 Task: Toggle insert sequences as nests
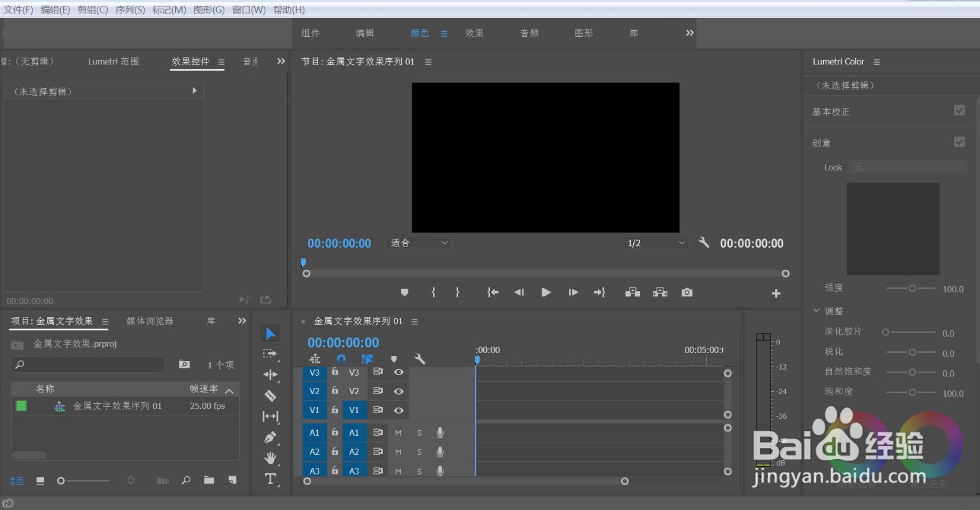click(315, 359)
